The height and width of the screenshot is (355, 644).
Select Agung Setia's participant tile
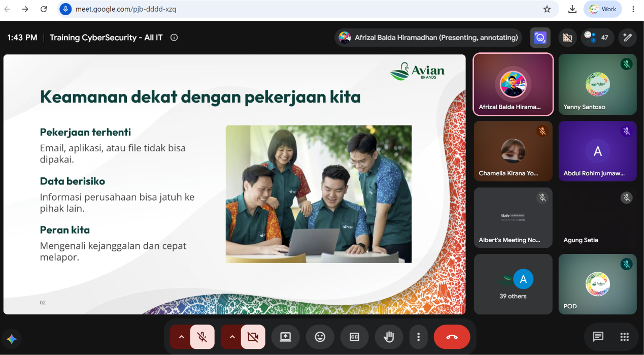(597, 217)
